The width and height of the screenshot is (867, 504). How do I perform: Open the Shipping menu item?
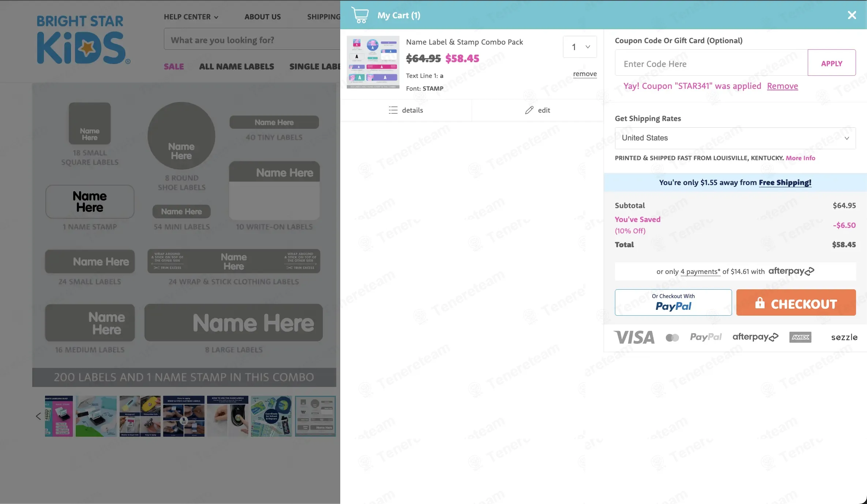click(323, 17)
